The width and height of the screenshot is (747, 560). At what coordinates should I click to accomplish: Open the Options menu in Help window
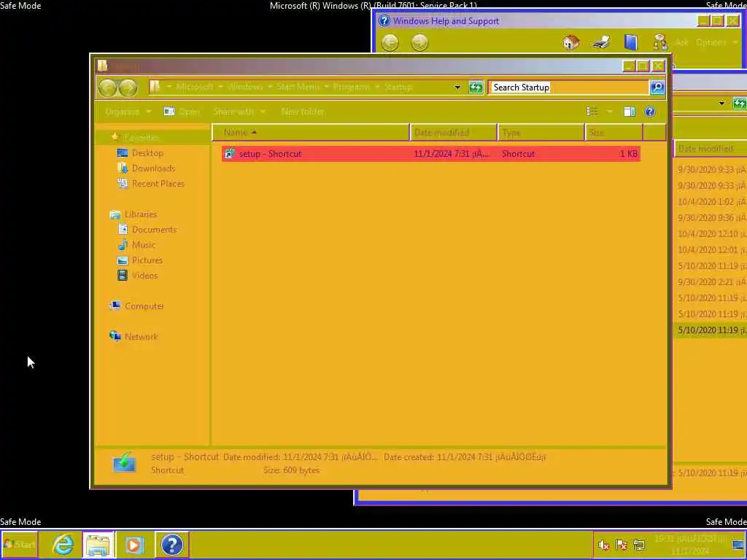coord(716,42)
